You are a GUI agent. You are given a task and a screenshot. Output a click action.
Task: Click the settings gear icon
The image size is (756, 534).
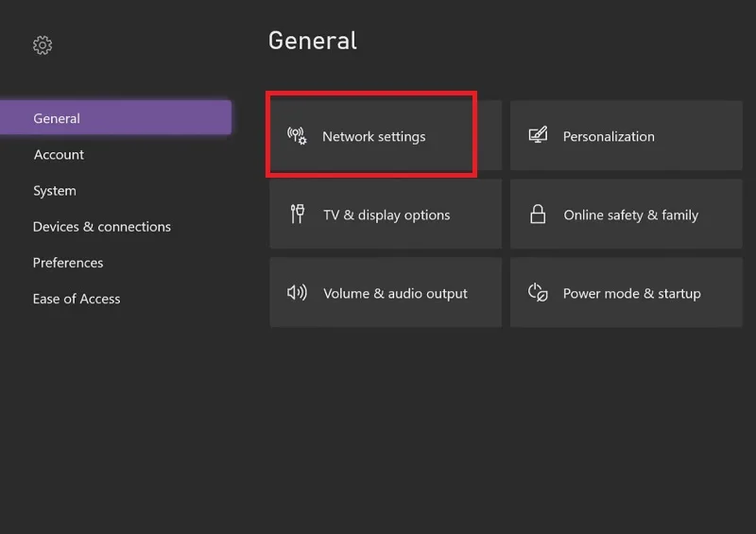(x=43, y=45)
